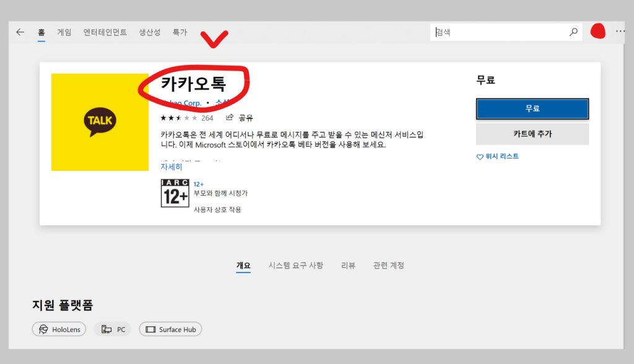The height and width of the screenshot is (364, 634).
Task: Open the three-dot more menu
Action: tap(620, 31)
